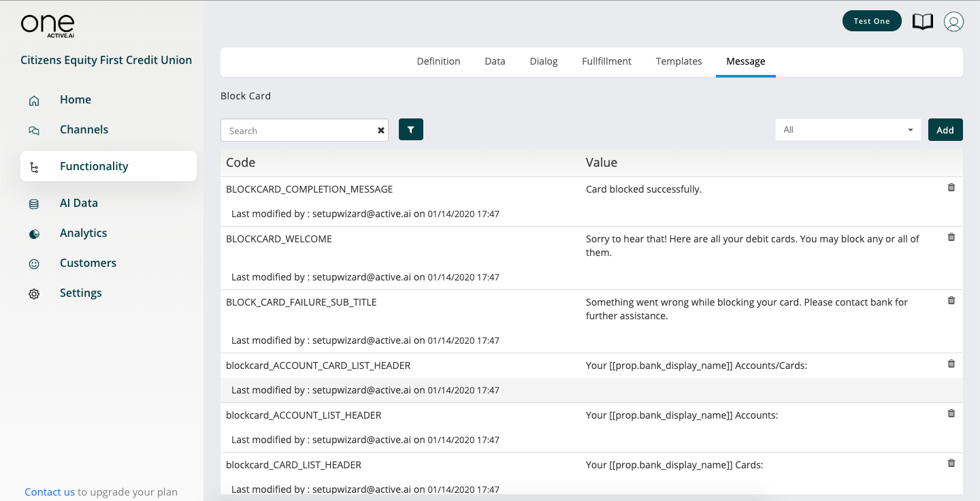
Task: Click the 'Card blocked successfully.' value
Action: coord(644,189)
